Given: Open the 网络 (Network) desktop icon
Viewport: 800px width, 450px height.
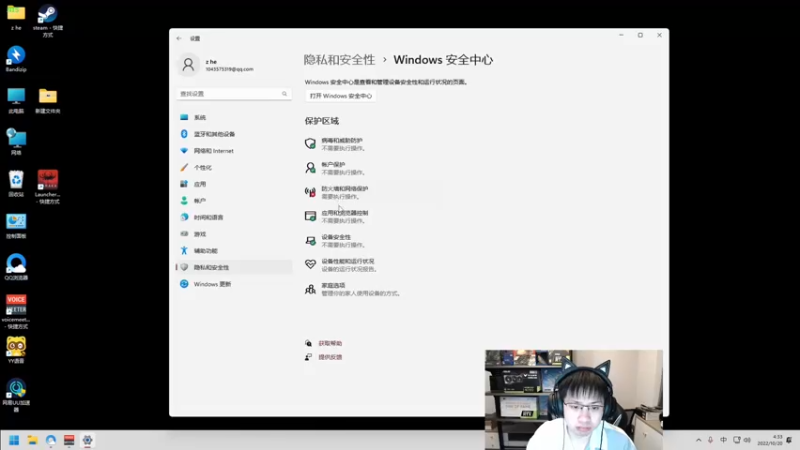Looking at the screenshot, I should 16,142.
